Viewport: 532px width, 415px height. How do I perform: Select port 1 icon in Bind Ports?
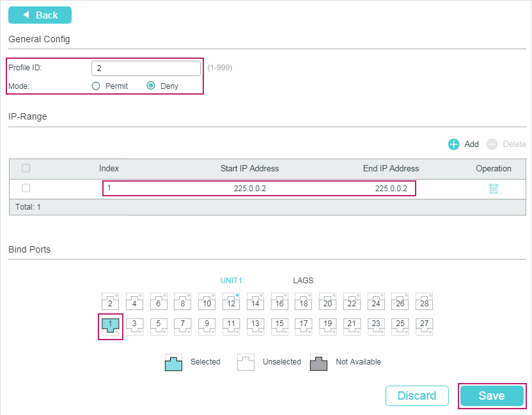pos(110,326)
